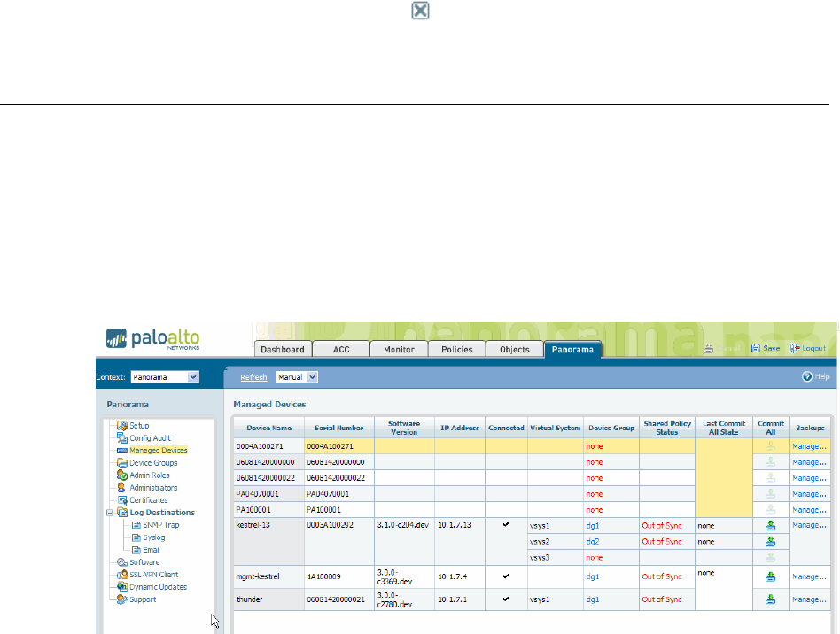Open the Manual refresh interval dropdown
840x634 pixels.
point(298,377)
